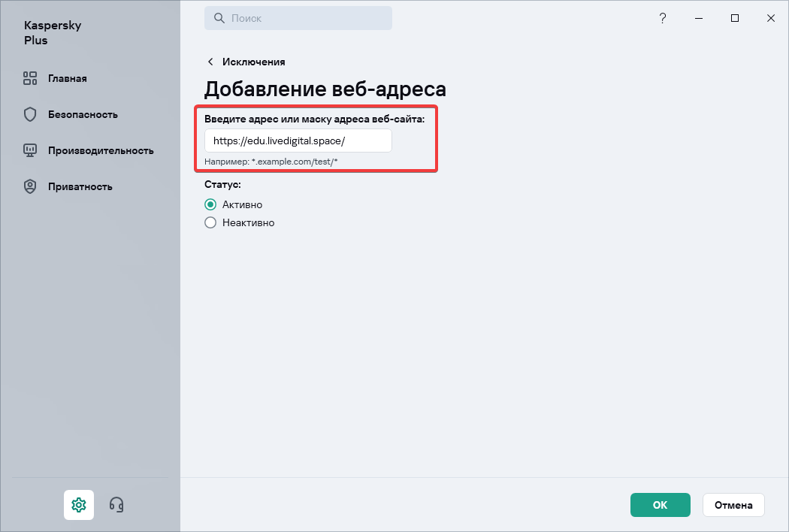Maximize the Kaspersky window
This screenshot has height=532, width=789.
pos(735,19)
